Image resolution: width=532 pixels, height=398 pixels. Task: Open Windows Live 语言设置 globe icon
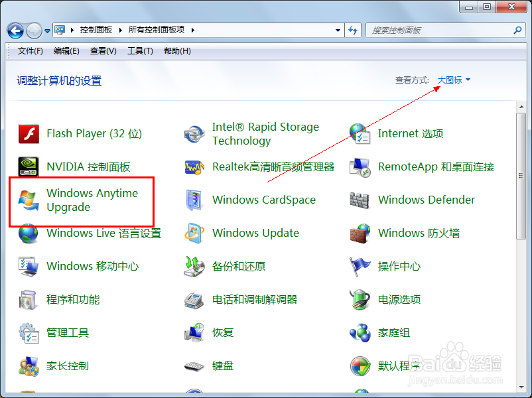(29, 233)
